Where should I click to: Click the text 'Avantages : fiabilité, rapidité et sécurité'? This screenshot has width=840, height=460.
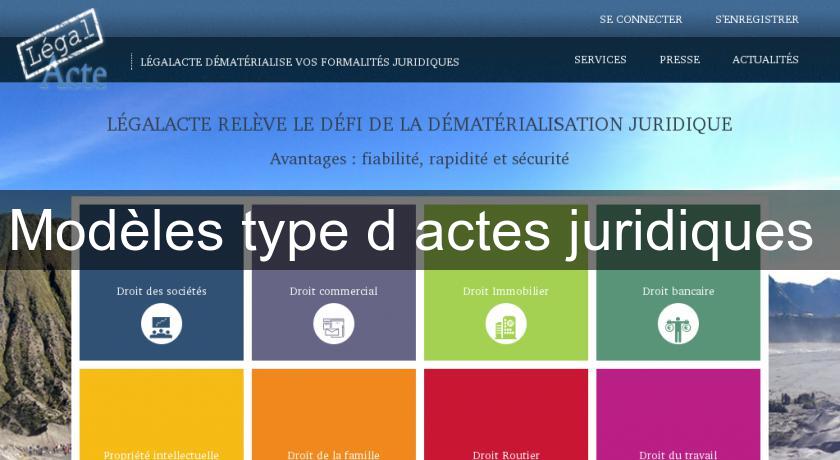click(419, 159)
